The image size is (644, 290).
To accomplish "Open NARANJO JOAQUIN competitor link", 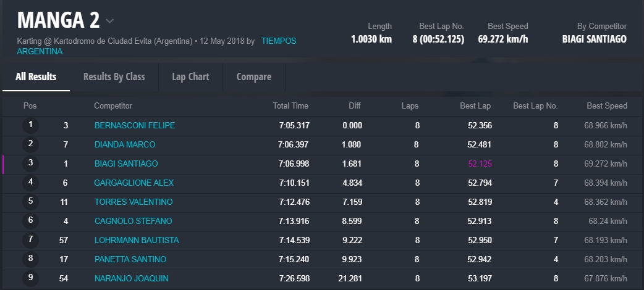I will point(131,279).
